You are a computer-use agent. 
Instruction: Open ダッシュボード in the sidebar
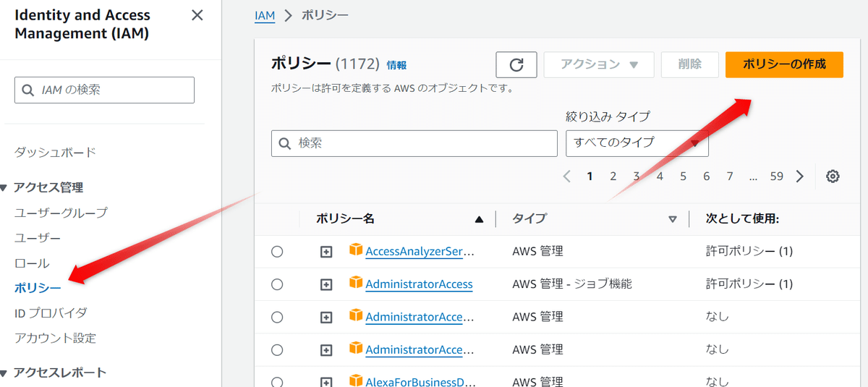(55, 152)
